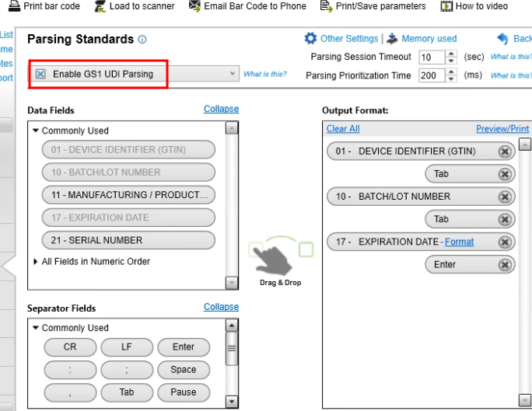Select the 21 - Serial Number field
Image resolution: width=532 pixels, height=411 pixels.
pos(128,240)
